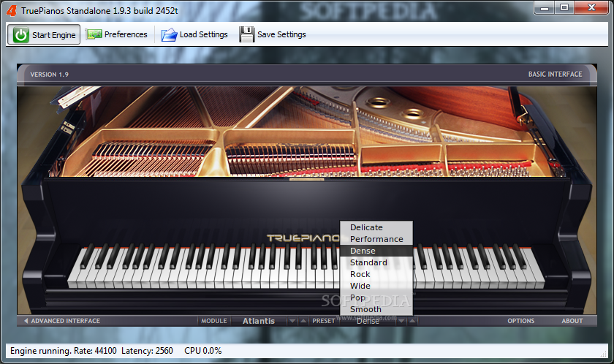Pick the Wide preset from the list
614x364 pixels.
pos(376,286)
